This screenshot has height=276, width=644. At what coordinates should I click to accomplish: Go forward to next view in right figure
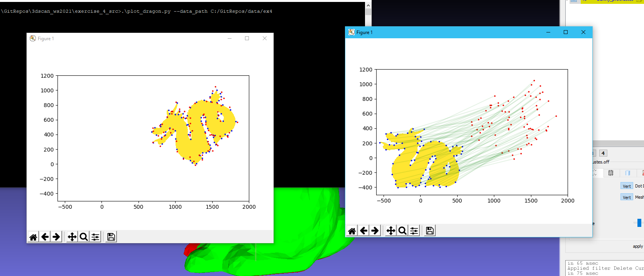point(375,231)
